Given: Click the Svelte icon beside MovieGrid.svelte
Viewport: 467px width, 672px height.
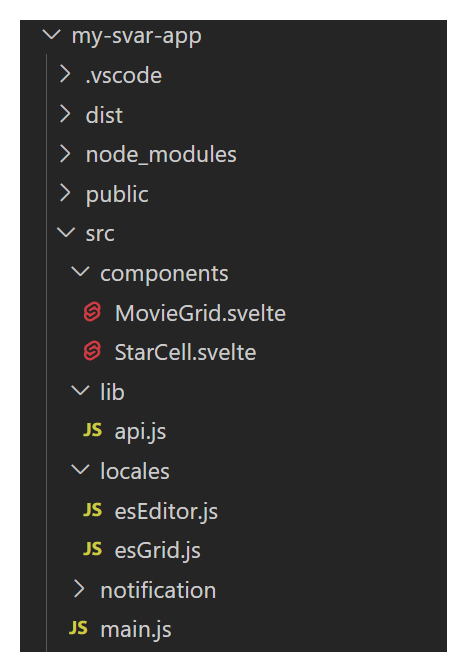Looking at the screenshot, I should click(92, 312).
